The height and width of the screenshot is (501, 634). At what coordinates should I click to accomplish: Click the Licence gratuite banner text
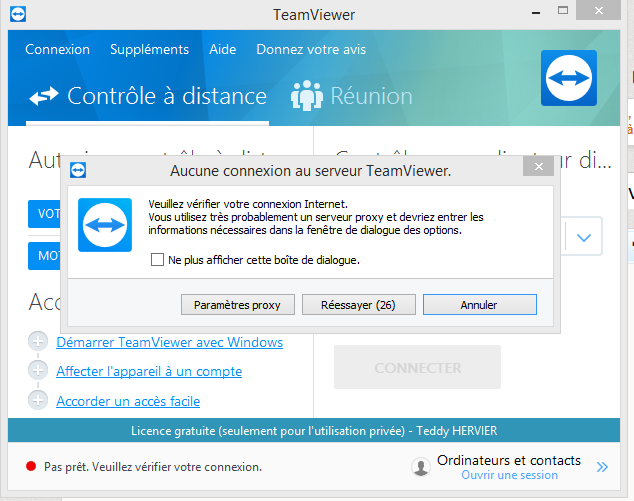(314, 431)
